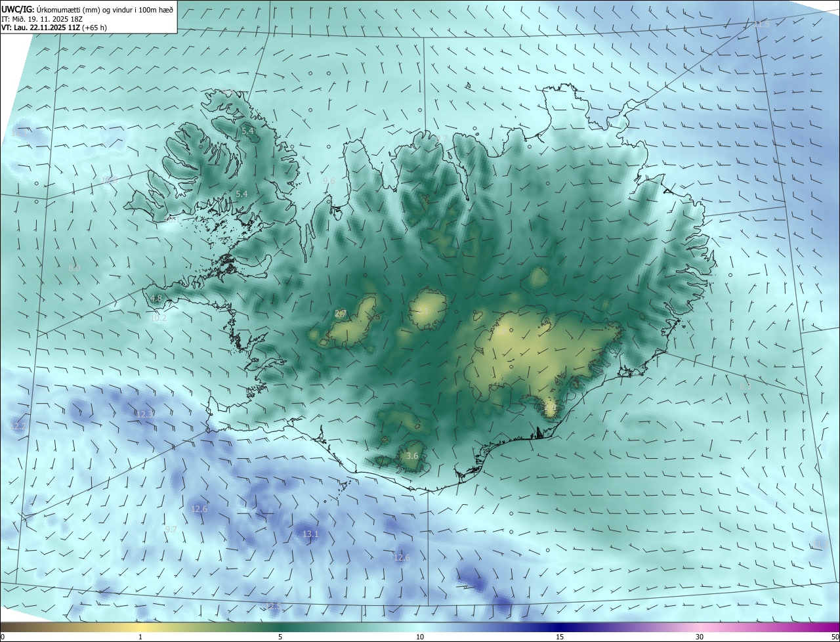This screenshot has width=840, height=642.
Task: Click the 12.5 value label over the sea
Action: [x=274, y=605]
